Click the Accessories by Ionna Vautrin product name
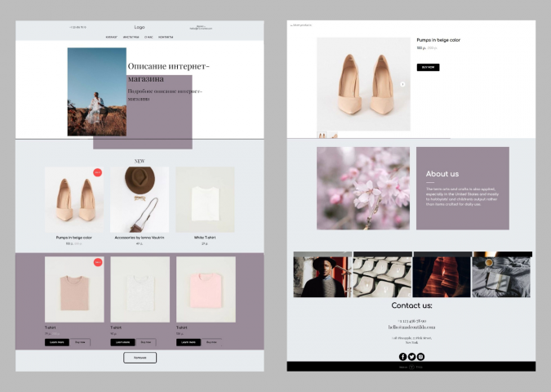The image size is (551, 392). (x=140, y=238)
